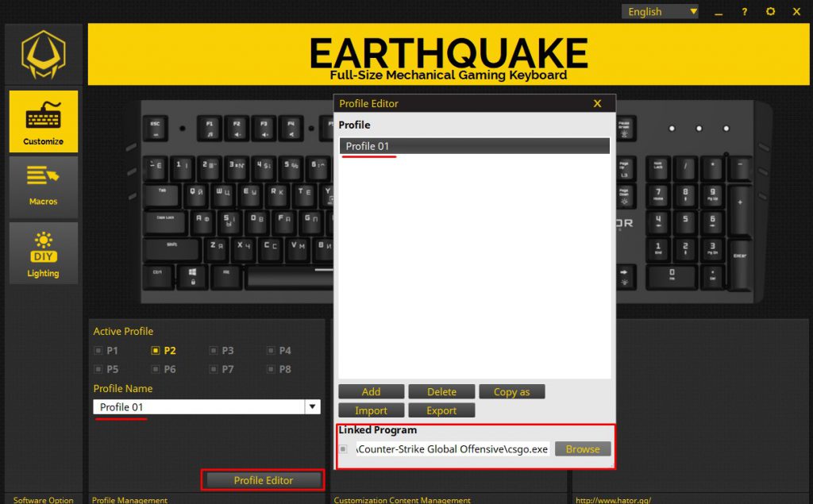Open the settings gear icon
This screenshot has height=504, width=813.
tap(770, 11)
